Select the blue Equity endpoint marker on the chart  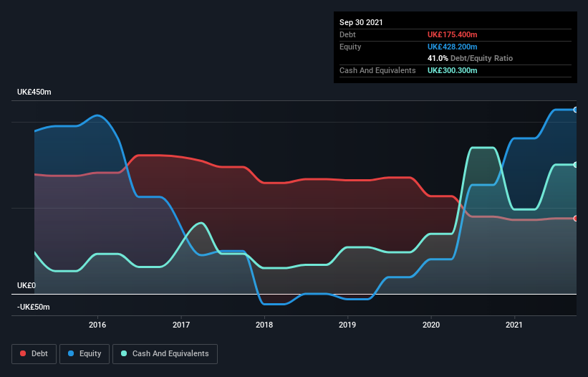(576, 110)
